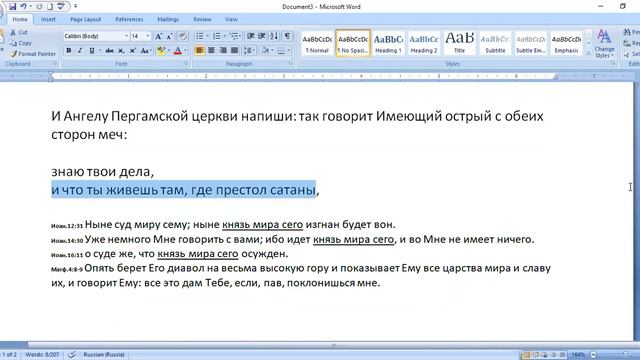Open the References tab
640x360 pixels.
pos(129,19)
